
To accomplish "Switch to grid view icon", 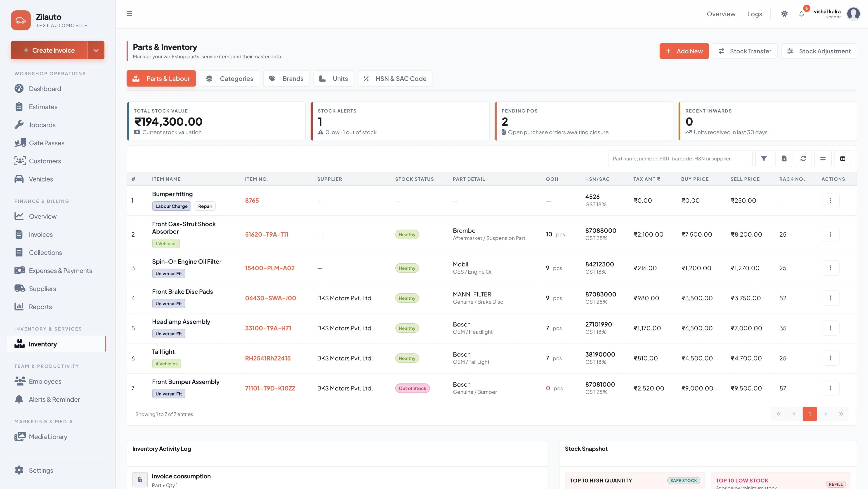I will tap(823, 159).
